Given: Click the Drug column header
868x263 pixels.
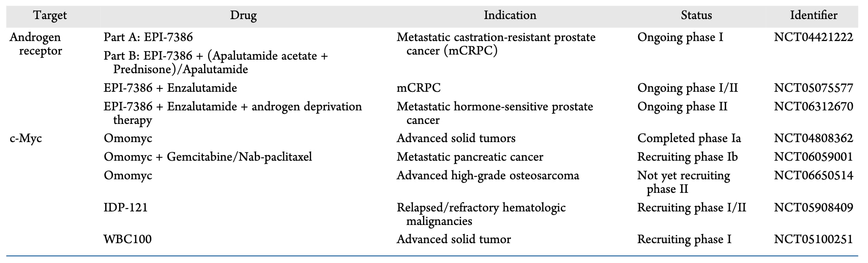Looking at the screenshot, I should tap(243, 16).
